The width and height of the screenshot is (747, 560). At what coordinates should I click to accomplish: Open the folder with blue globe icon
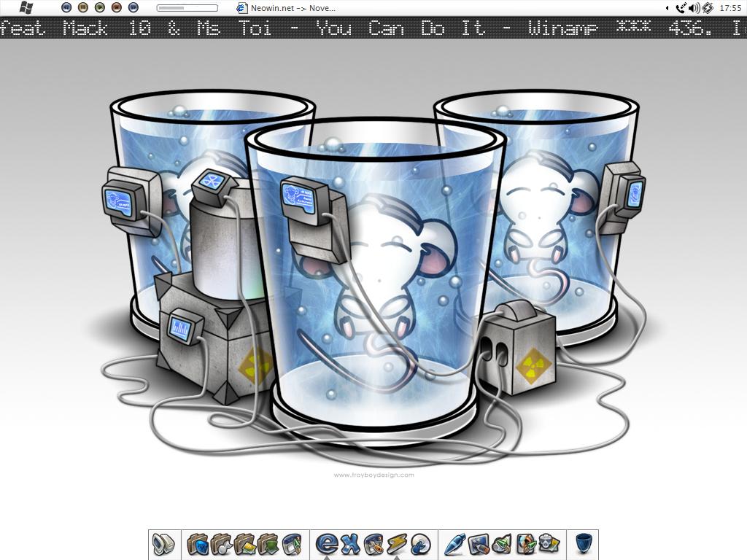coord(198,544)
